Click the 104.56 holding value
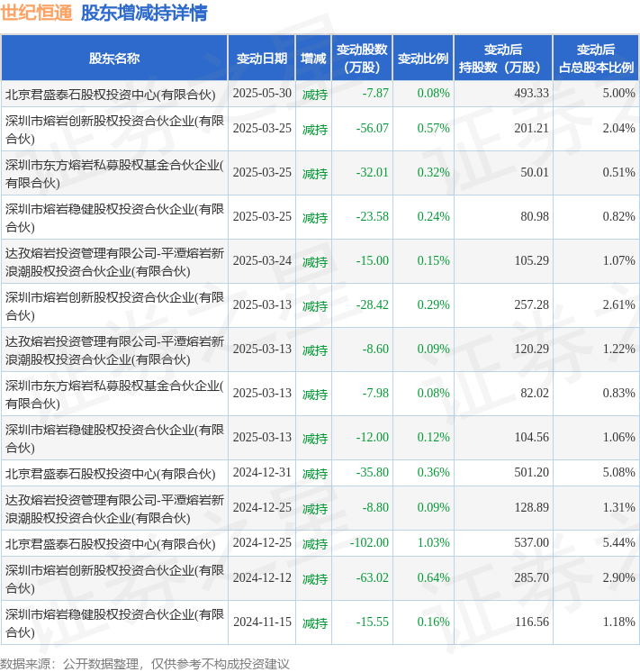This screenshot has height=672, width=640. coord(532,437)
